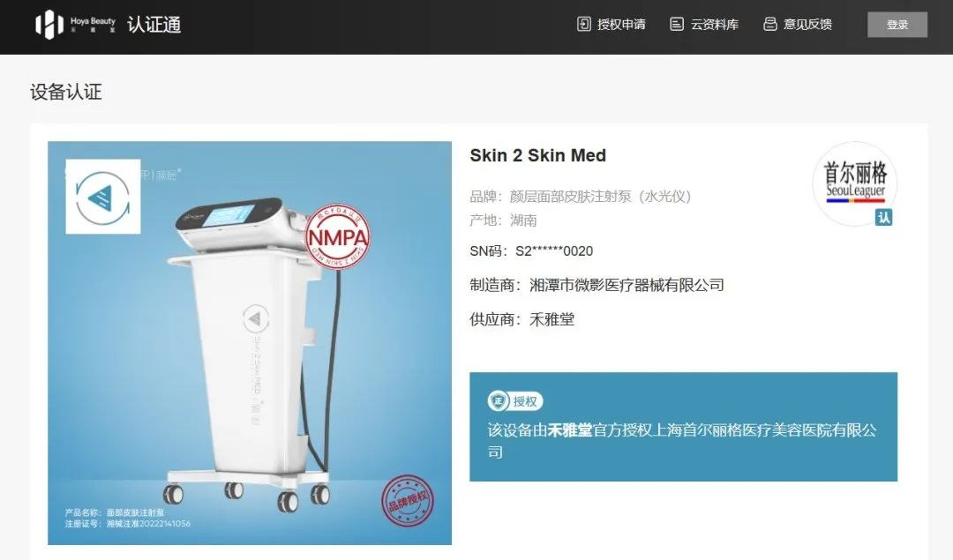Click the 授权申请 icon in header
953x560 pixels.
(x=583, y=25)
